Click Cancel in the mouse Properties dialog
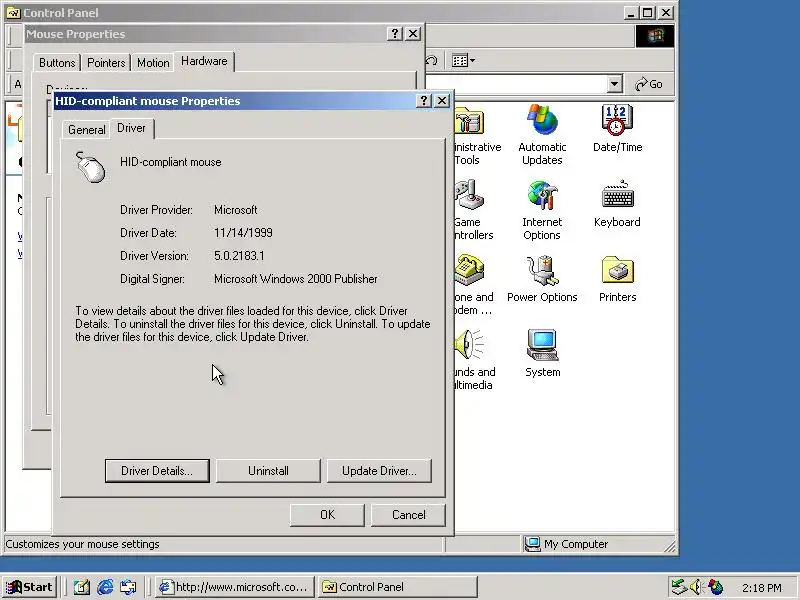800x600 pixels. point(408,515)
